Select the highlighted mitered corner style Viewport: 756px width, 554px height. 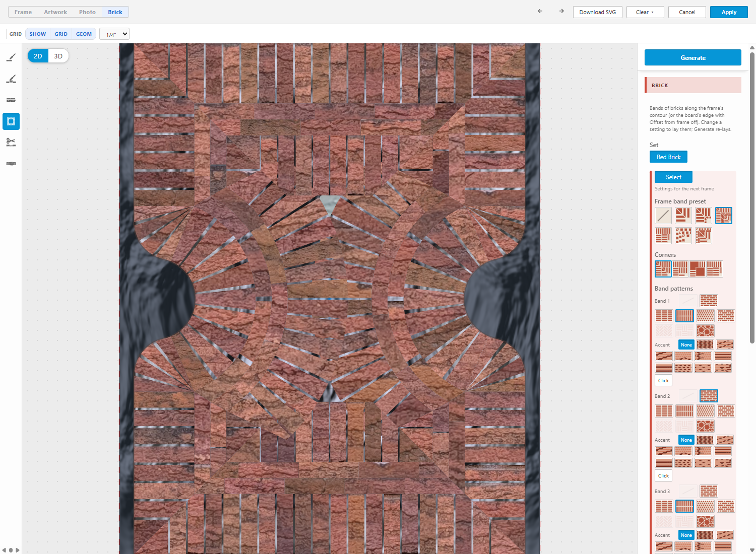[663, 269]
